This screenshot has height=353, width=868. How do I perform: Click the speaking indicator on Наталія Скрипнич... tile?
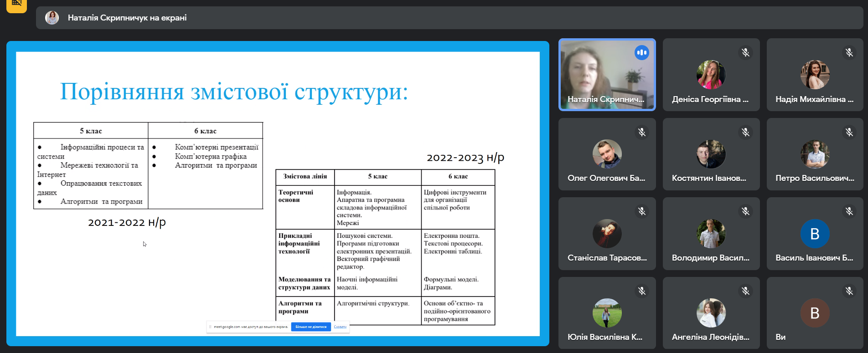tap(641, 52)
